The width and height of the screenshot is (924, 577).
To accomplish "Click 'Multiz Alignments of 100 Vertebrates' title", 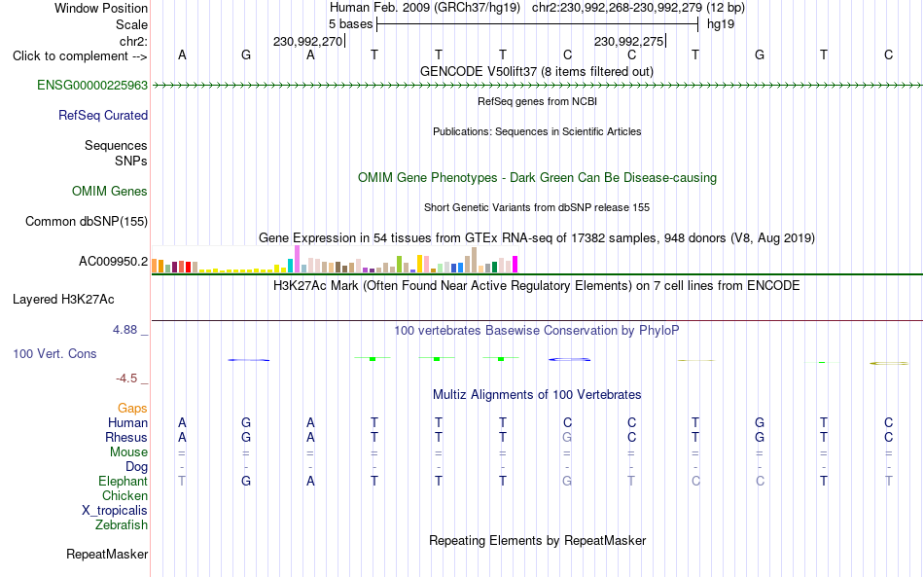I will 537,394.
